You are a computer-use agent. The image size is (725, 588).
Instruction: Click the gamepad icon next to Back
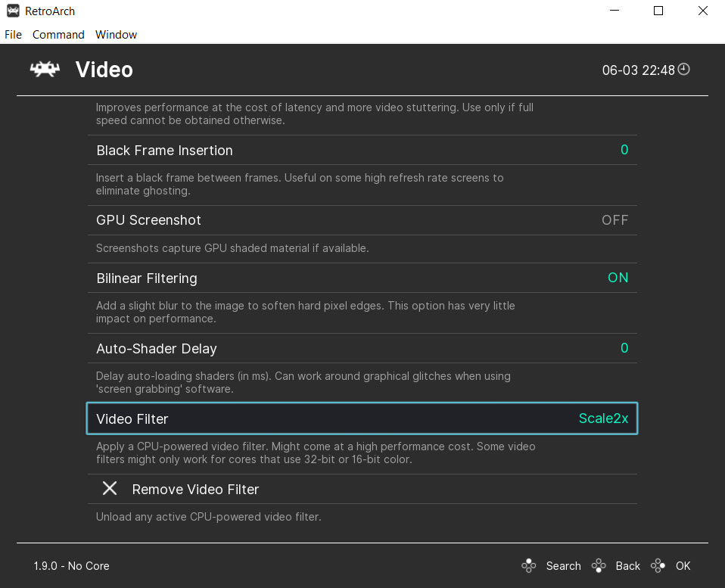coord(599,565)
